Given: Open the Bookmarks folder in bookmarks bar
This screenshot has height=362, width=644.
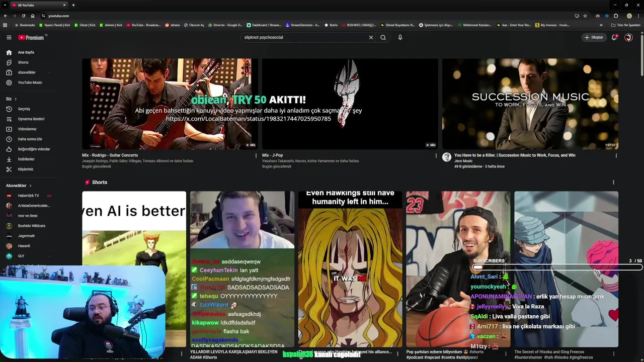Looking at the screenshot, I should [25, 25].
